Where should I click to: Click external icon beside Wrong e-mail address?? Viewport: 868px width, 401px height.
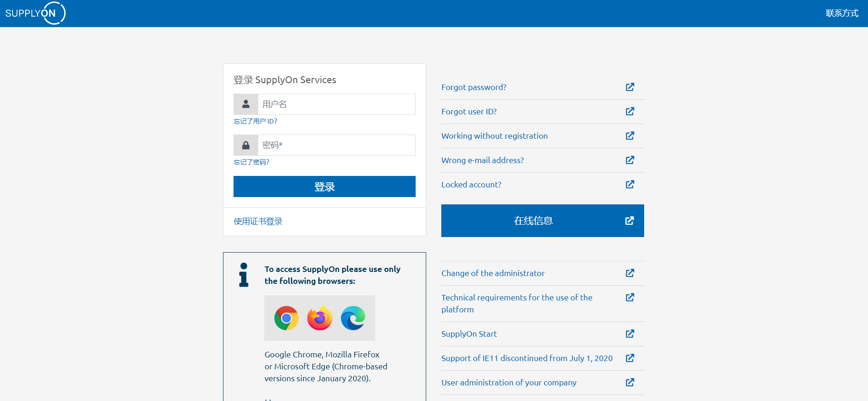coord(630,160)
